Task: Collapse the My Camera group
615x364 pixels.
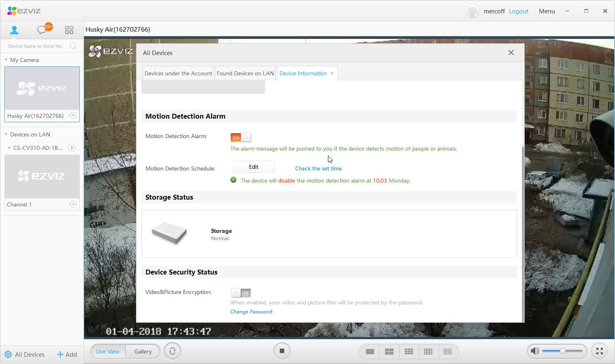Action: 6,60
